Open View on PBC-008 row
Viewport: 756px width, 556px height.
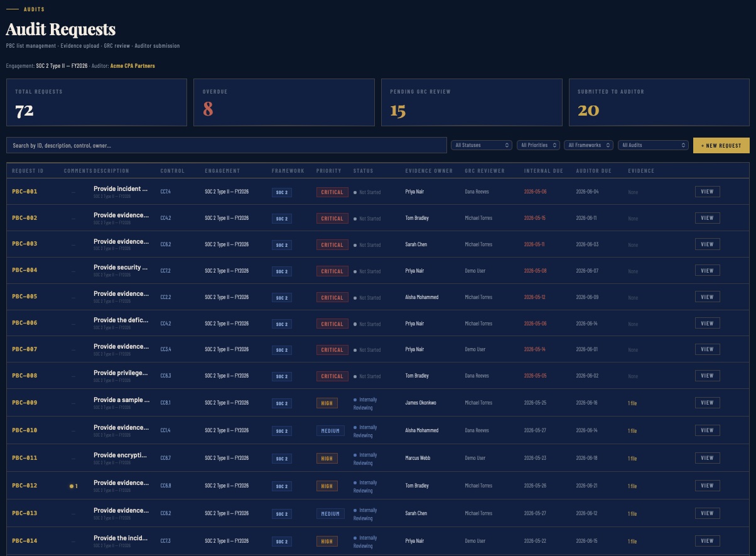[707, 376]
